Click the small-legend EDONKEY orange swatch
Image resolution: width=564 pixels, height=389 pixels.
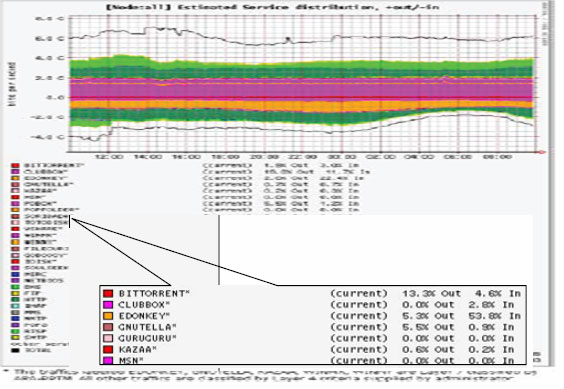[15, 178]
